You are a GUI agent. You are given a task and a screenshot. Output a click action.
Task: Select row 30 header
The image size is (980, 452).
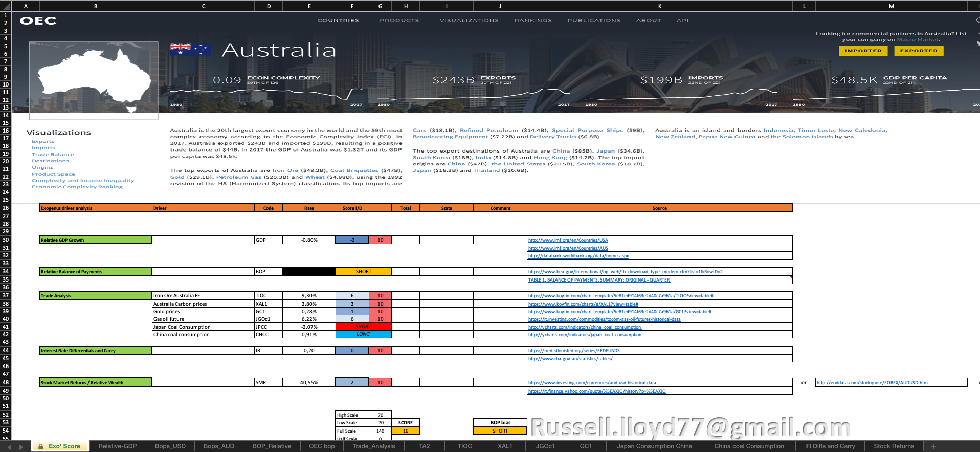6,240
